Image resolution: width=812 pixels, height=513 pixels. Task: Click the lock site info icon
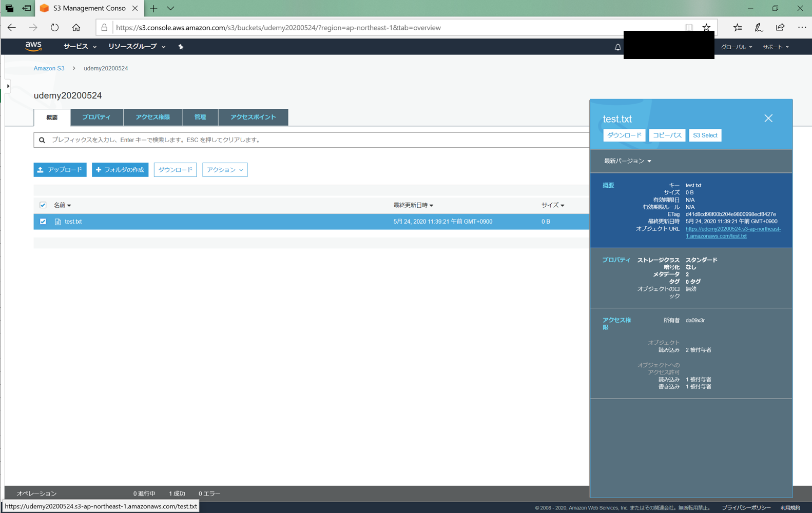point(104,28)
